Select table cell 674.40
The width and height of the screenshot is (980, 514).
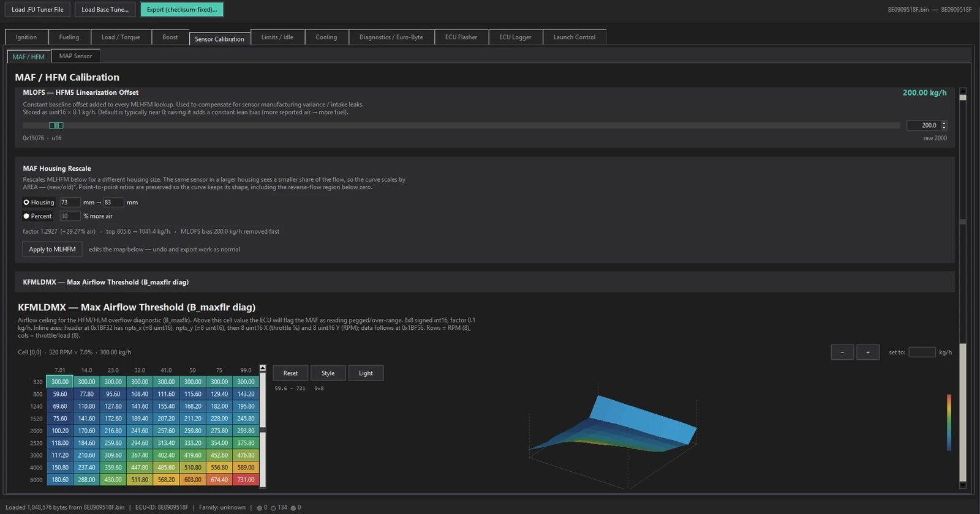219,480
